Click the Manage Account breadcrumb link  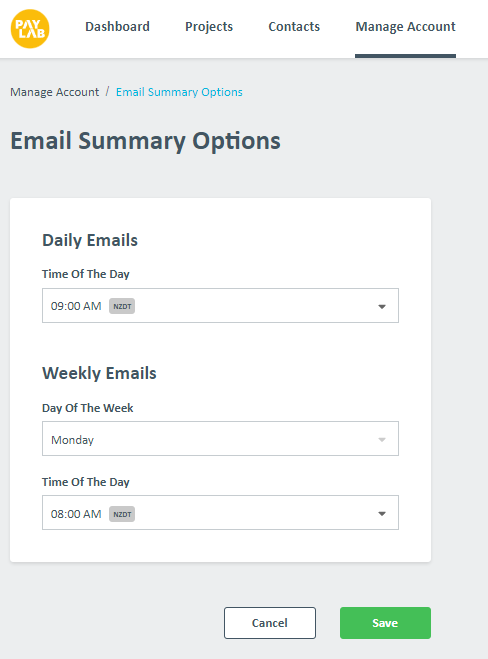click(x=55, y=92)
